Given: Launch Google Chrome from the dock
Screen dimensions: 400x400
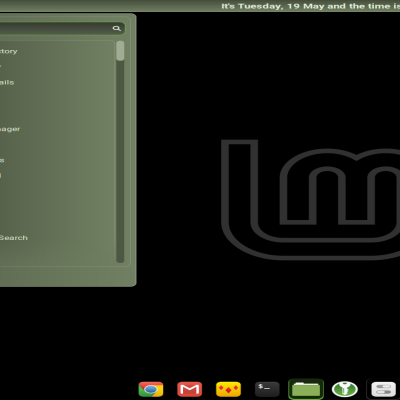Looking at the screenshot, I should [151, 389].
